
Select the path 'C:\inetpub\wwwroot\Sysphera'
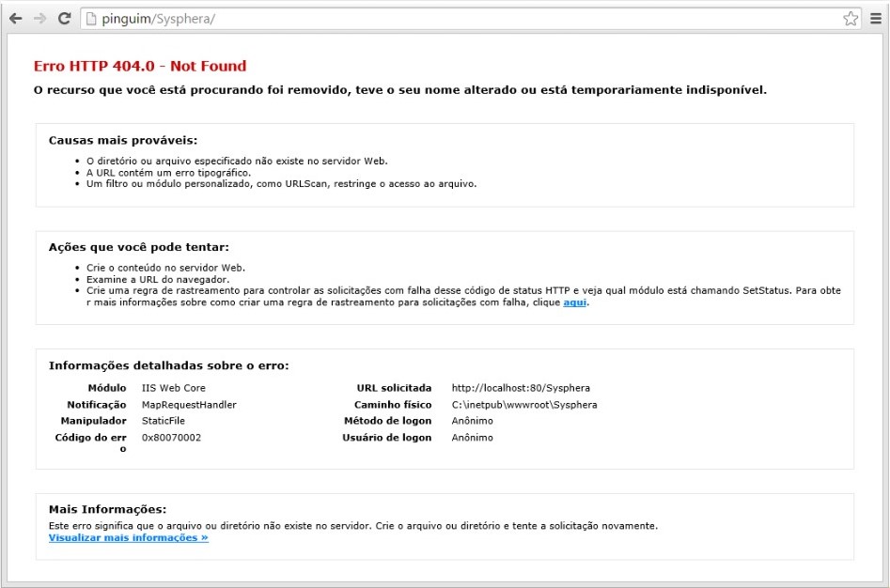(524, 405)
